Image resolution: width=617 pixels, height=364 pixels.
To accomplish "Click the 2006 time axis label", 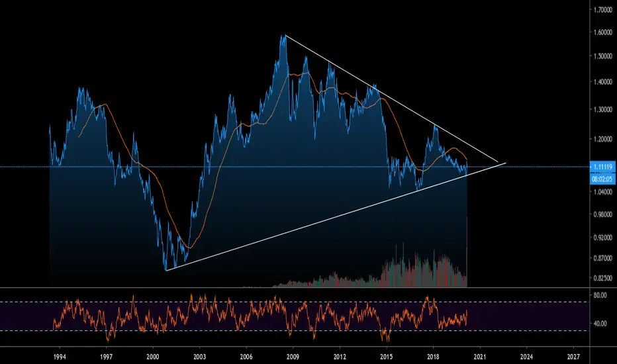I will (x=246, y=357).
